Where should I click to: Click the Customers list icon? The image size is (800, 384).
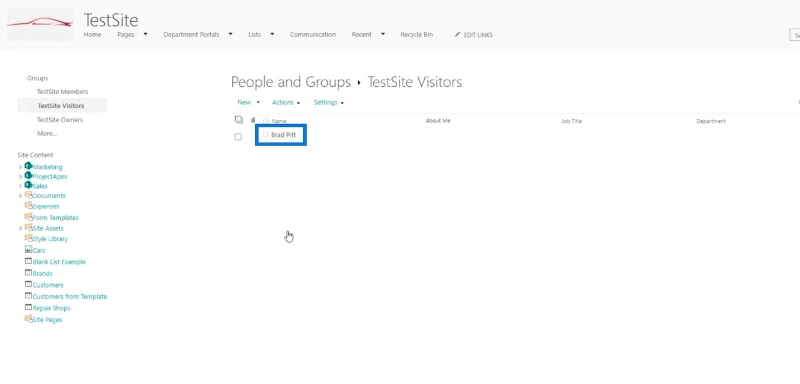point(29,285)
